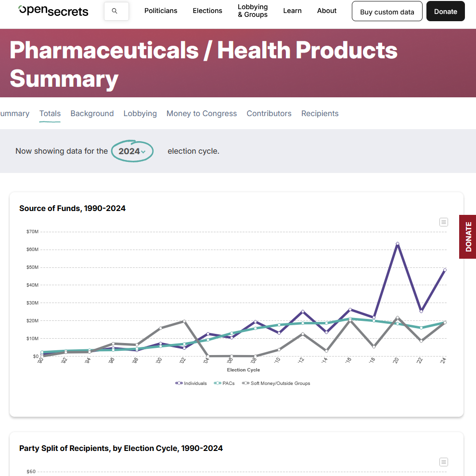
Task: Click the OpenSecrets logo
Action: (53, 11)
